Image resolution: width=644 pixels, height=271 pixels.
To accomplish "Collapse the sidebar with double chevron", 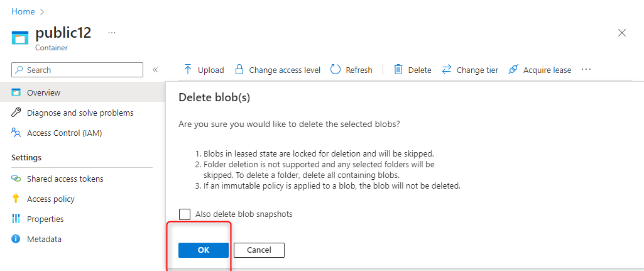I will 155,70.
